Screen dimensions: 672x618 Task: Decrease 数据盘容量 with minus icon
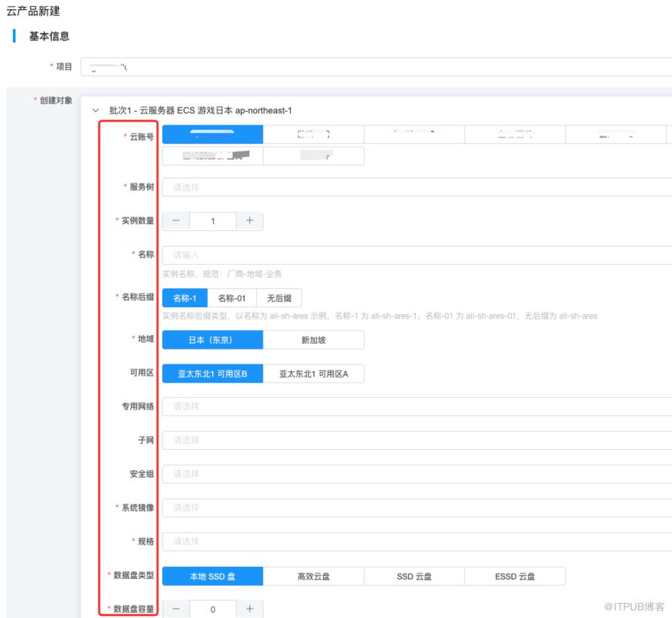[176, 609]
